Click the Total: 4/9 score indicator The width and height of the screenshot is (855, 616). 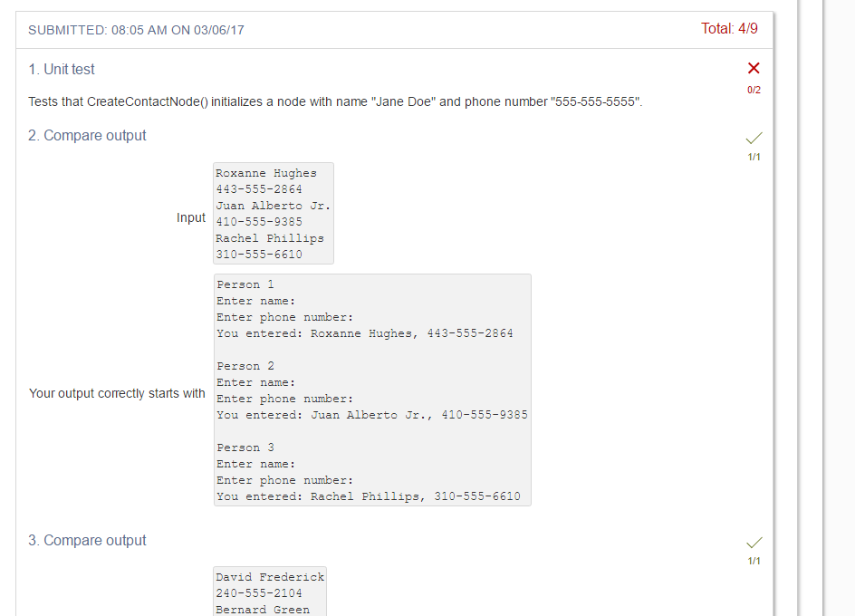click(730, 29)
